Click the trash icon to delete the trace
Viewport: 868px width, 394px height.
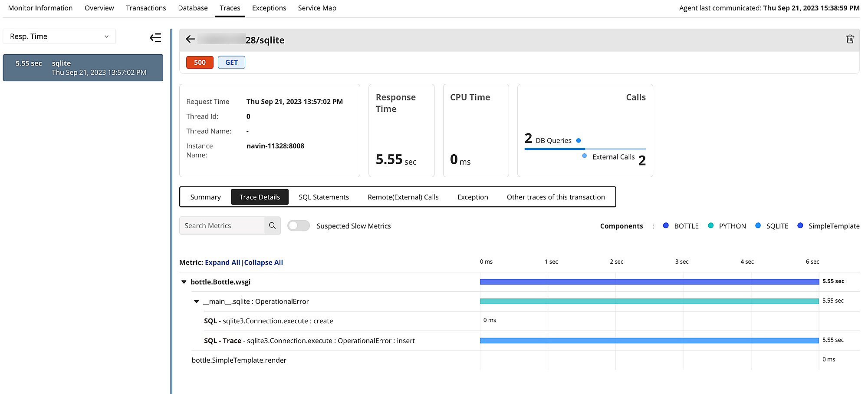850,39
